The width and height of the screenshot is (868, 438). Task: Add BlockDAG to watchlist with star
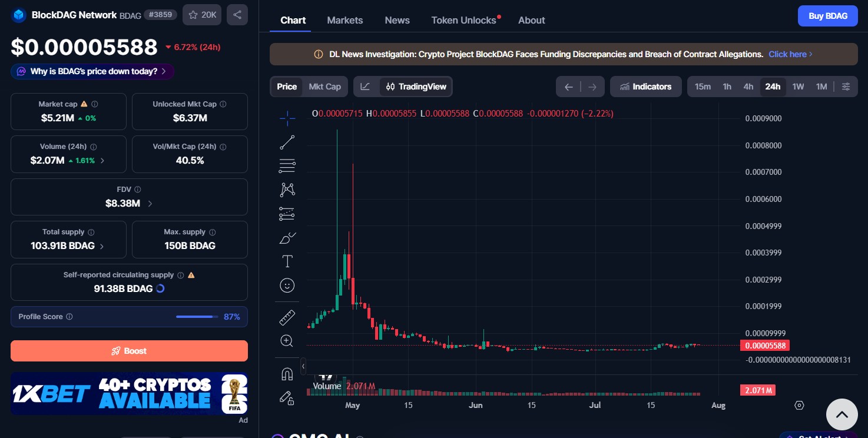click(x=202, y=15)
